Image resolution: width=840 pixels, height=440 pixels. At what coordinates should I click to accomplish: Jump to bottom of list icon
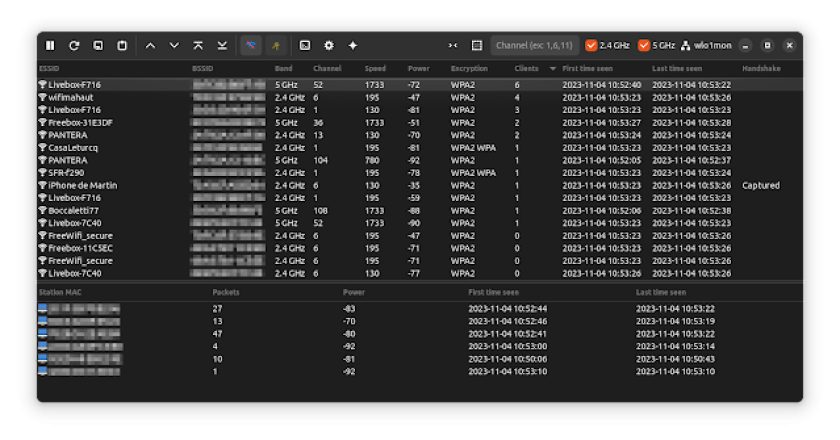[x=222, y=46]
